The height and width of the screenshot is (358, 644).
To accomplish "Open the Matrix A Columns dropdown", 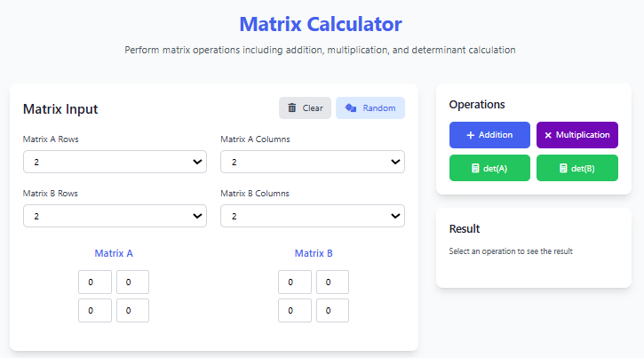I will [x=312, y=162].
